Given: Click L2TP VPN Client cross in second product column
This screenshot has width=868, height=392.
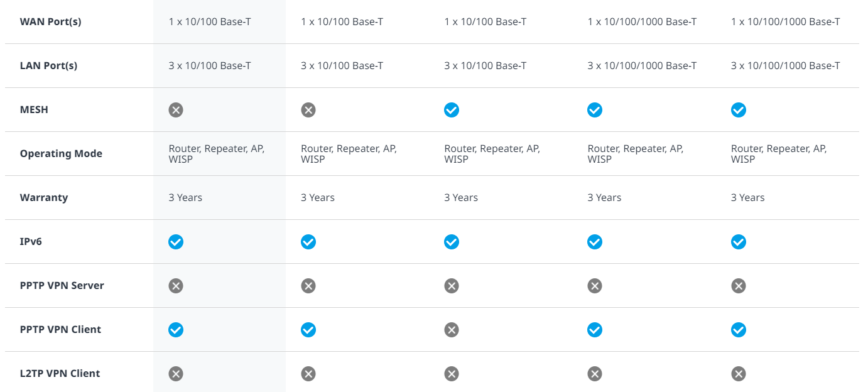Looking at the screenshot, I should (308, 374).
